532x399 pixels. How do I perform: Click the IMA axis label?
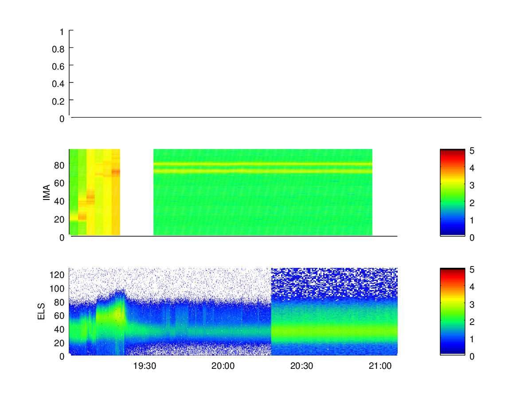47,192
